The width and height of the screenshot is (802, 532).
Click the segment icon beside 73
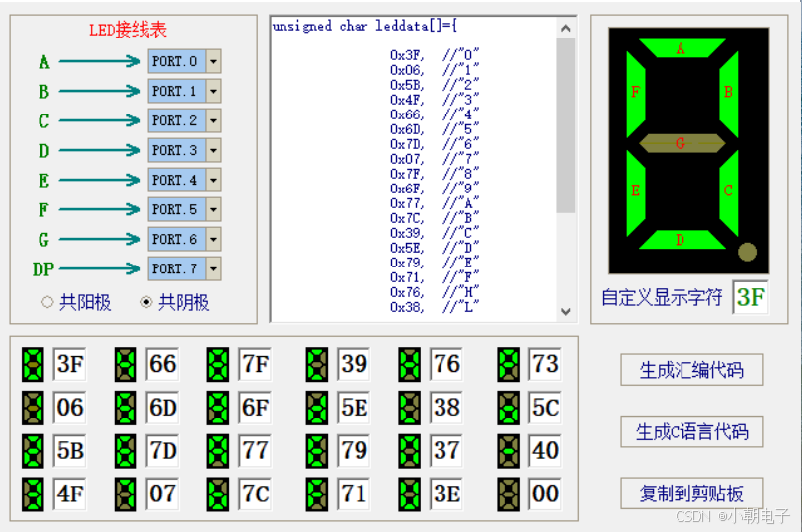point(508,365)
